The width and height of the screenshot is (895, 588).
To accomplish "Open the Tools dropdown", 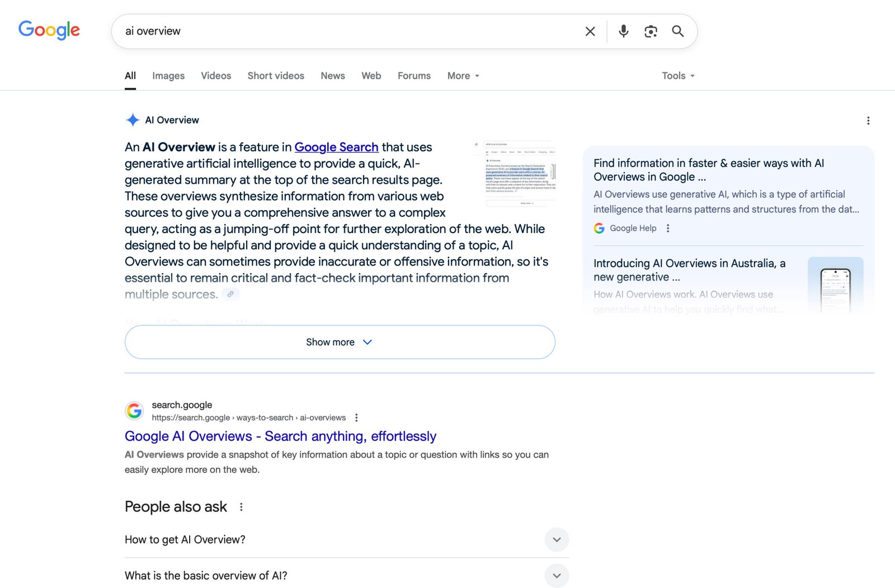I will pyautogui.click(x=678, y=76).
